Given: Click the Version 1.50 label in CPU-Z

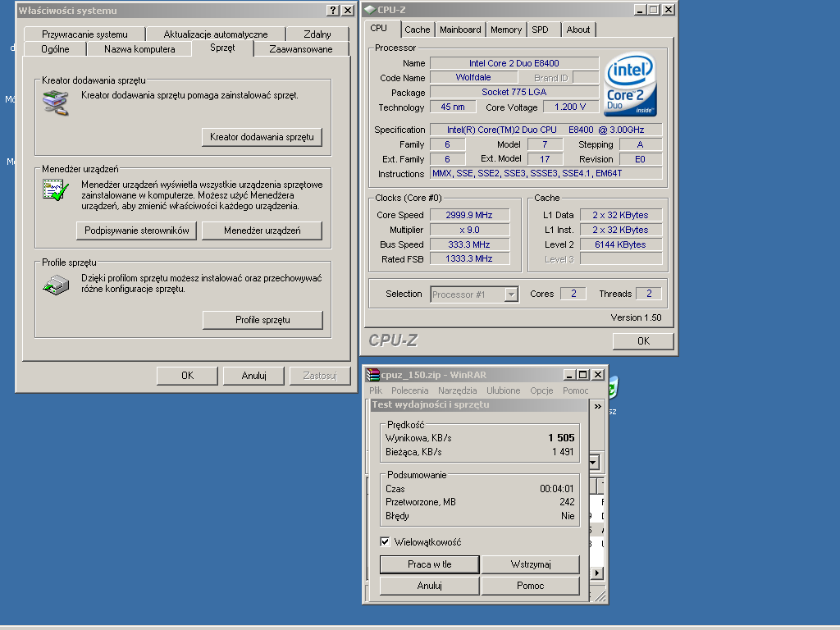Looking at the screenshot, I should [636, 317].
